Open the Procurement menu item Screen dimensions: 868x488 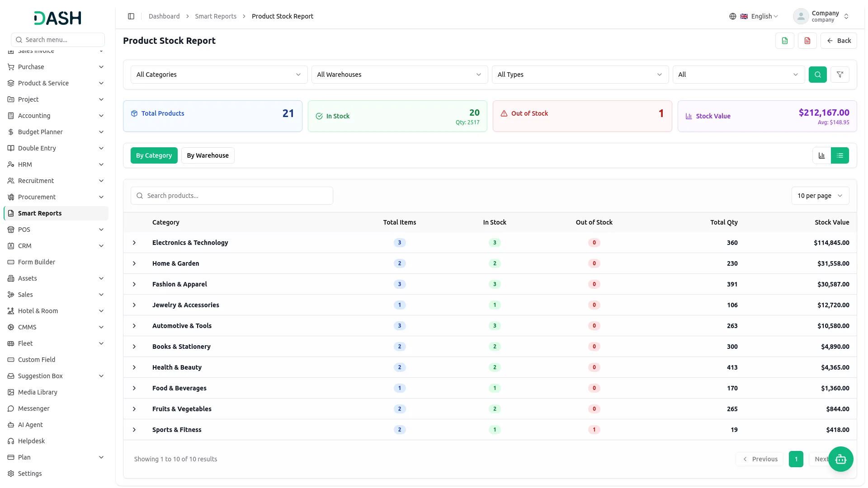(56, 197)
